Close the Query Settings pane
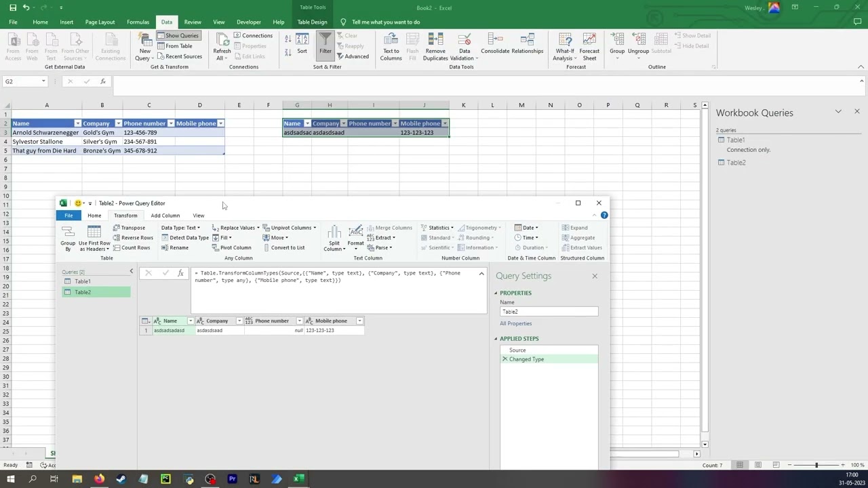Image resolution: width=868 pixels, height=488 pixels. 595,276
